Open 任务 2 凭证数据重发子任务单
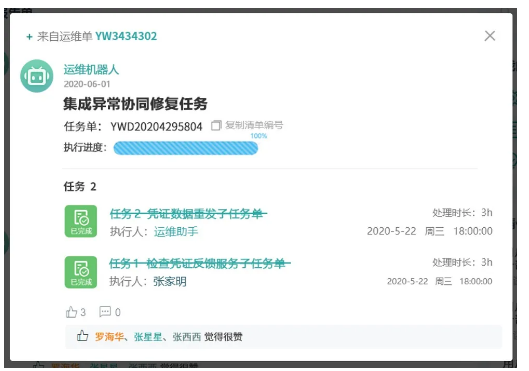The height and width of the screenshot is (371, 529). pos(188,213)
